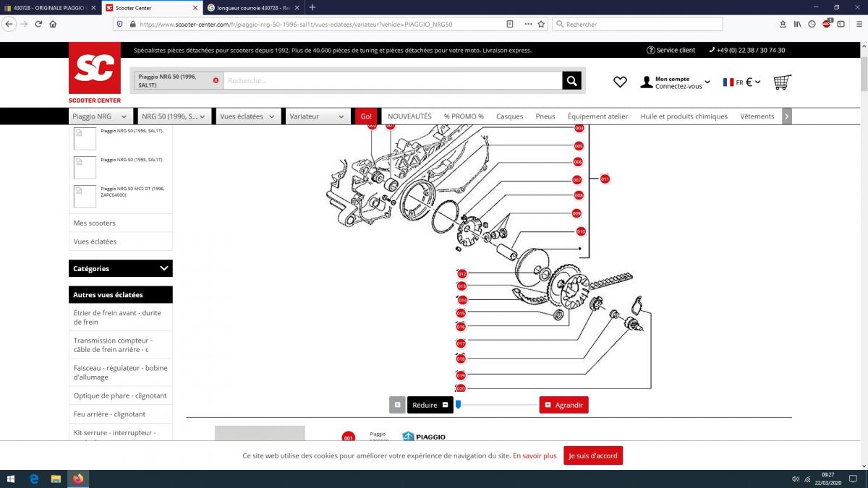Open Mes scooters in the sidebar

coord(95,223)
